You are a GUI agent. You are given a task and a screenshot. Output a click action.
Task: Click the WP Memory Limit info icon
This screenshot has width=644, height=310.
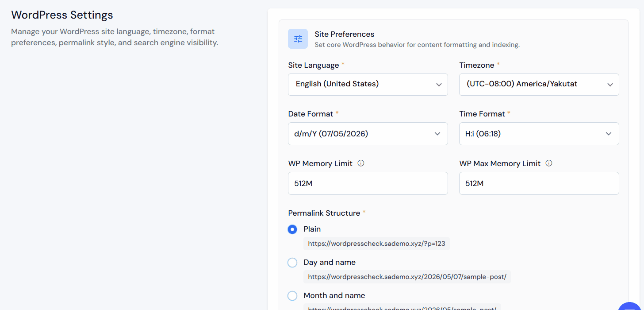click(361, 163)
